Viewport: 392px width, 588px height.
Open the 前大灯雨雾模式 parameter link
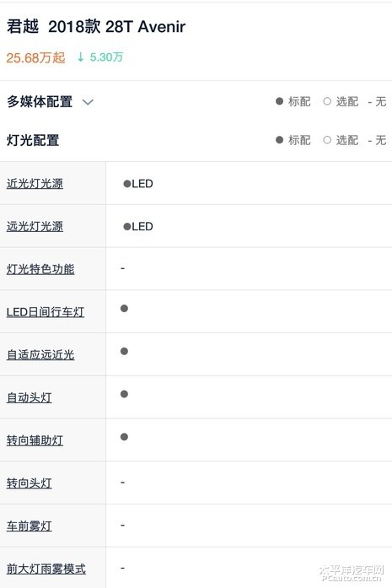coord(46,569)
